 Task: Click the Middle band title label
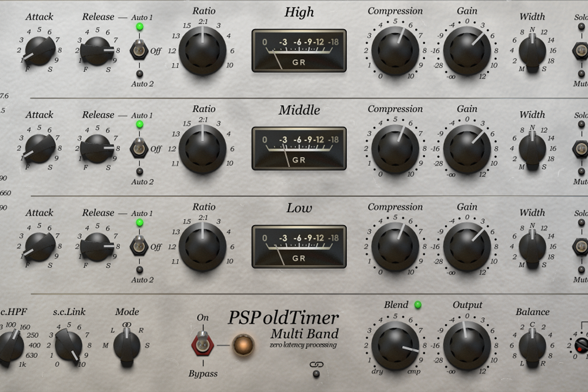pos(299,110)
